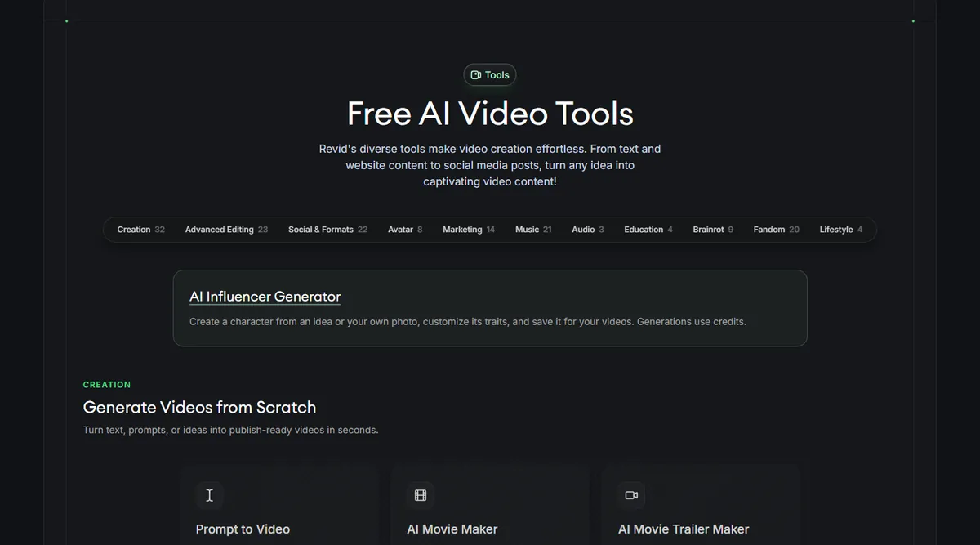Click the AI Influencer Generator description text
Viewport: 980px width, 545px height.
click(x=468, y=322)
